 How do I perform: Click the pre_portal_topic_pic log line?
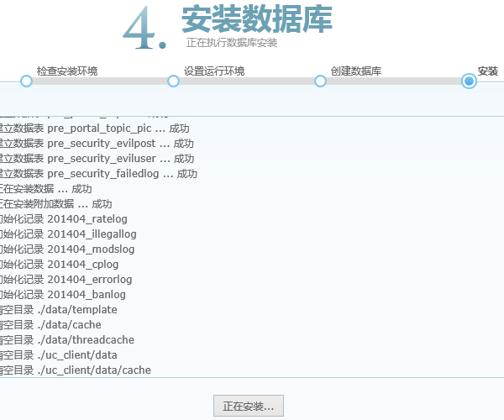point(92,129)
